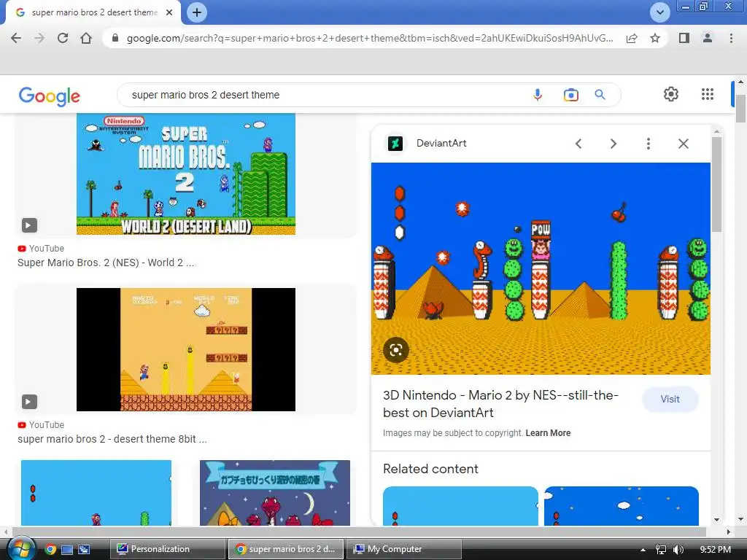Viewport: 747px width, 560px height.
Task: Open the large Mario 2 desert preview image
Action: pos(541,268)
